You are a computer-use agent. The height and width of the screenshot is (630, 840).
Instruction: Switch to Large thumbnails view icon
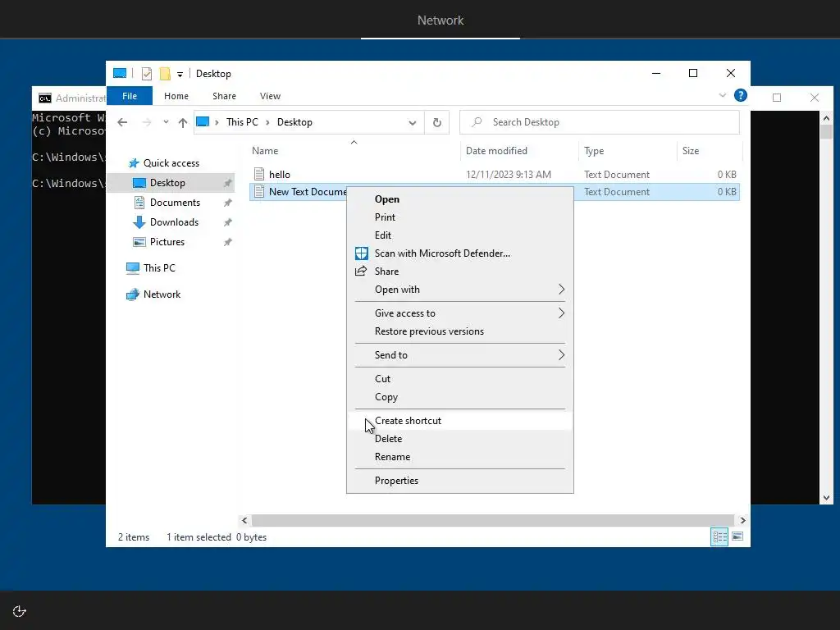coord(737,536)
